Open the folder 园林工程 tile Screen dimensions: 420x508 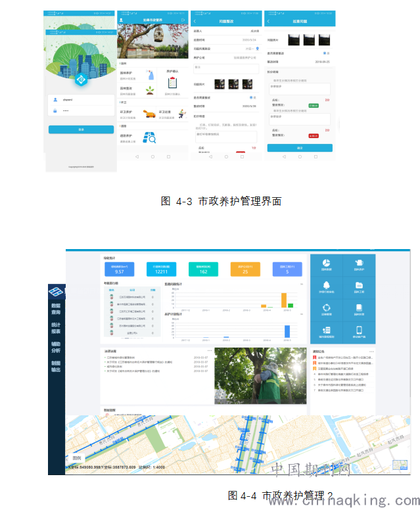click(359, 287)
